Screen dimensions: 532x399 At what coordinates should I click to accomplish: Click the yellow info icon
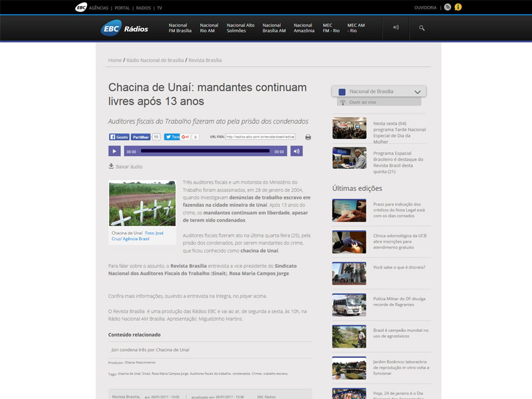pos(458,7)
